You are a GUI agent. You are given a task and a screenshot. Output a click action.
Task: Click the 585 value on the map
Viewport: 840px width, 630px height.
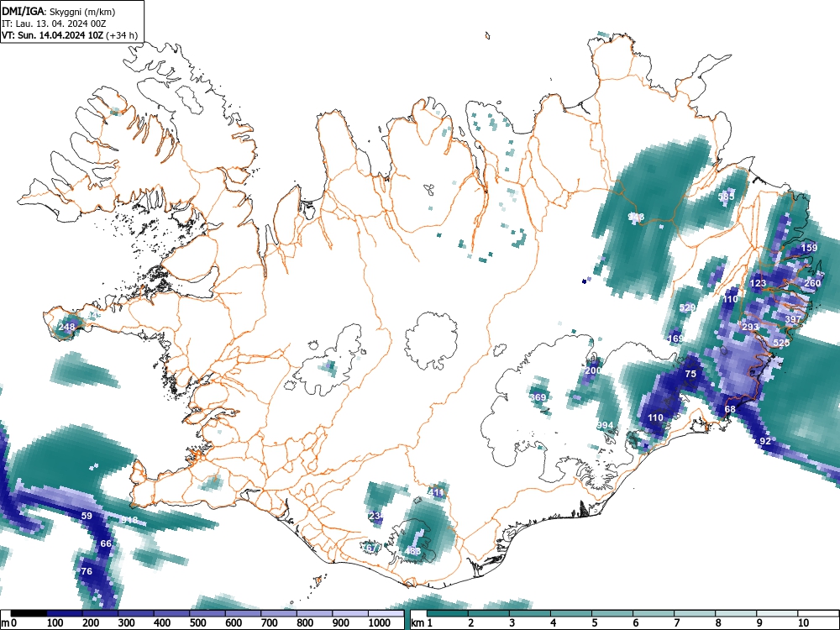tap(727, 197)
